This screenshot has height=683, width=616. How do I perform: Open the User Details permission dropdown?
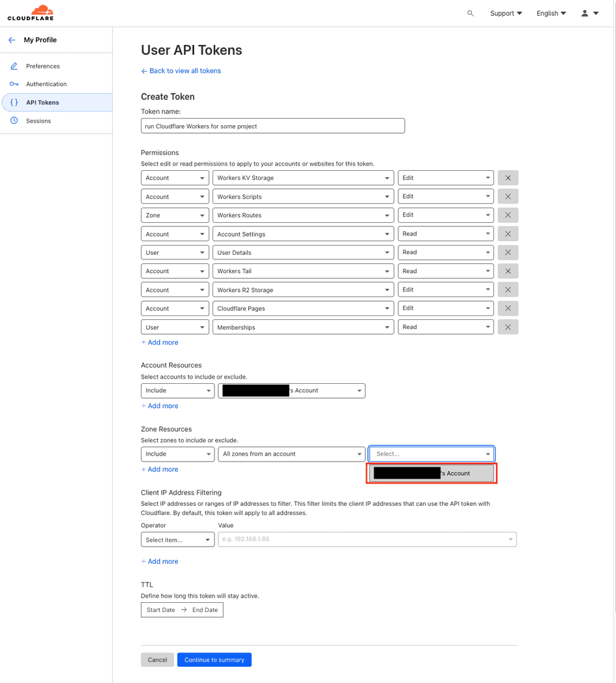pyautogui.click(x=303, y=252)
